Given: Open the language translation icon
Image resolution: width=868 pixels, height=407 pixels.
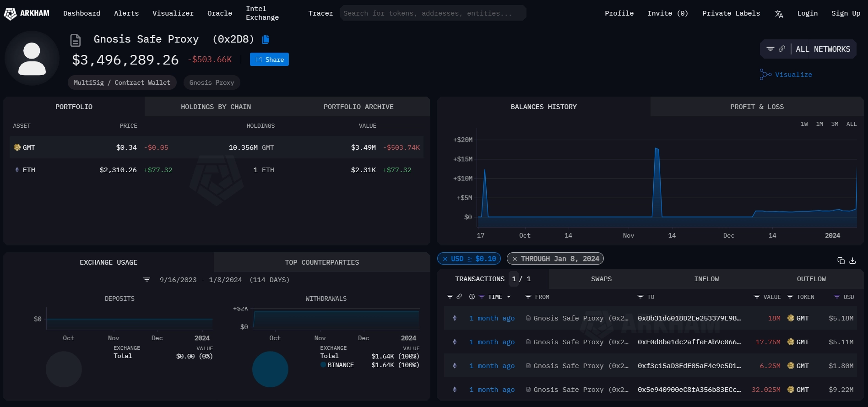Looking at the screenshot, I should pos(779,14).
